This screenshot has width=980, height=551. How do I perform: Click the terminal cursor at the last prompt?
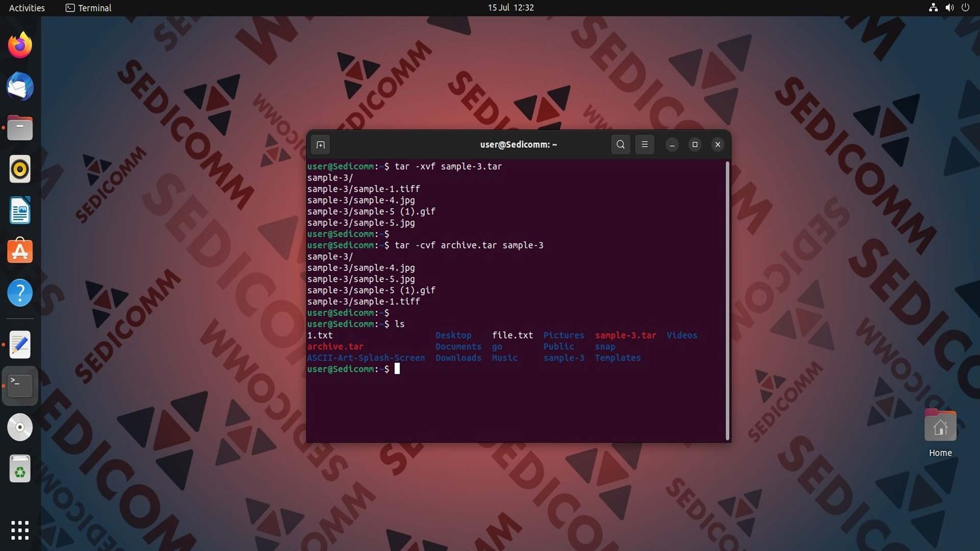397,369
